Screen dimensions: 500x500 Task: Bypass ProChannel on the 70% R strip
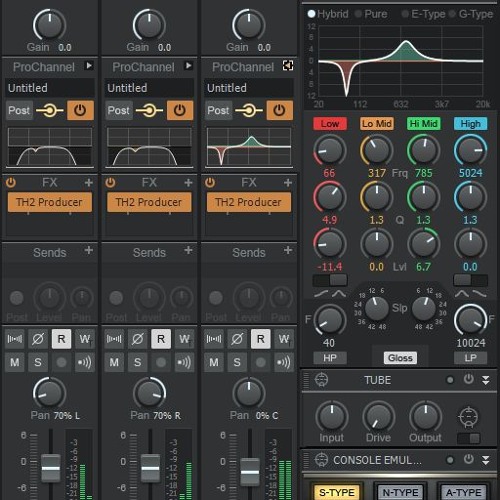click(180, 110)
